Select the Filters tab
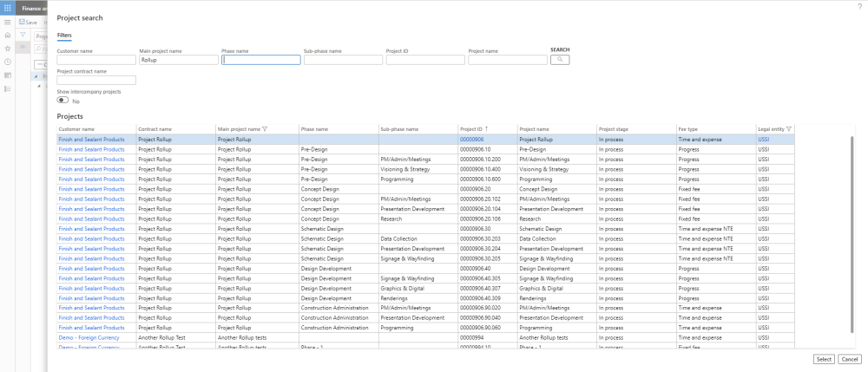Image resolution: width=868 pixels, height=372 pixels. 64,36
